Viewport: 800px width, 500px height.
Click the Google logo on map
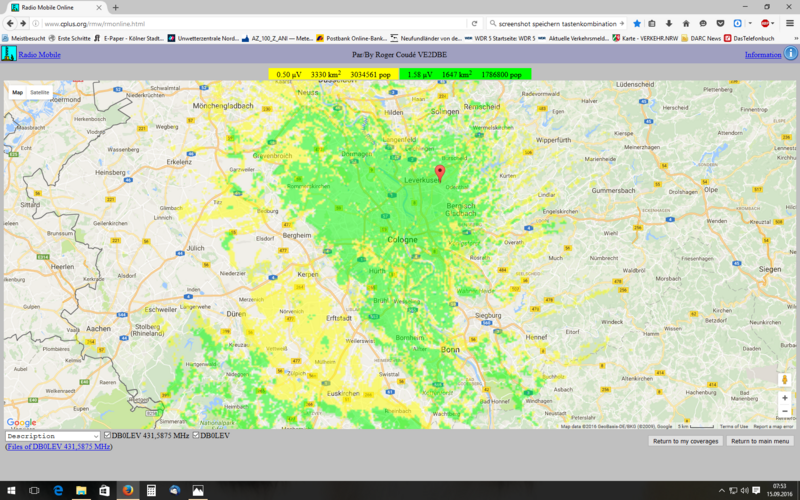[21, 422]
